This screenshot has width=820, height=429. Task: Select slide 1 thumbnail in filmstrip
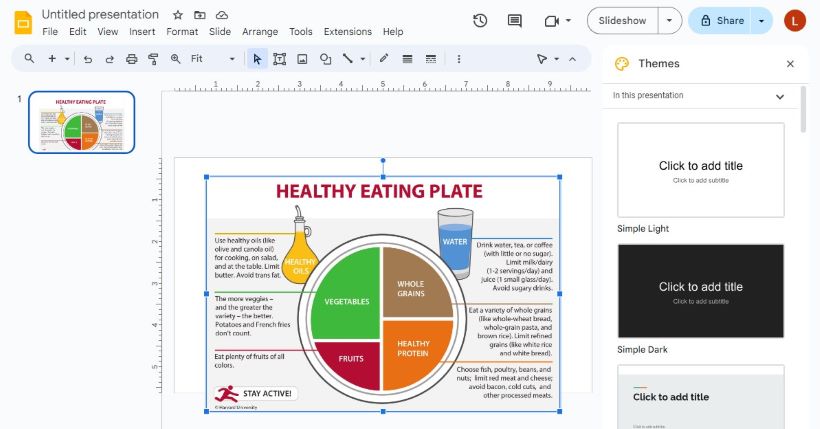point(82,122)
